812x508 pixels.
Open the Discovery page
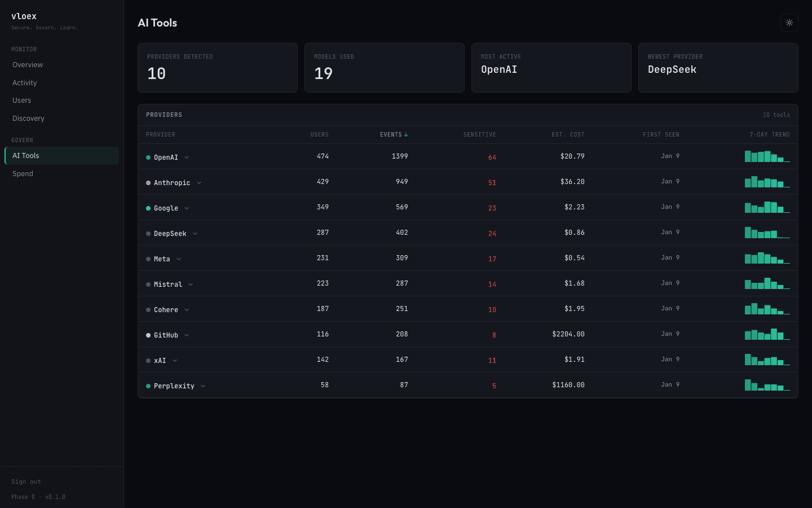click(28, 118)
